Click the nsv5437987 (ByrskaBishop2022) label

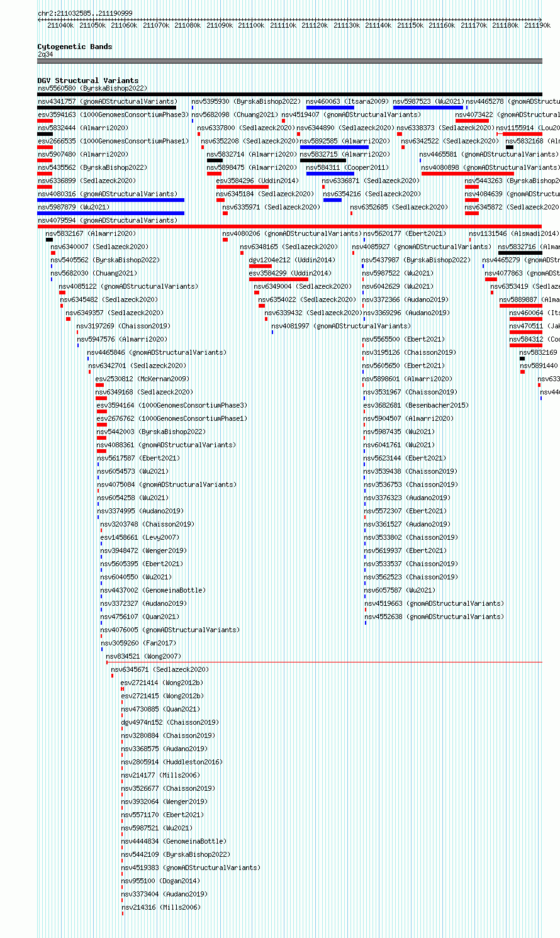416,260
